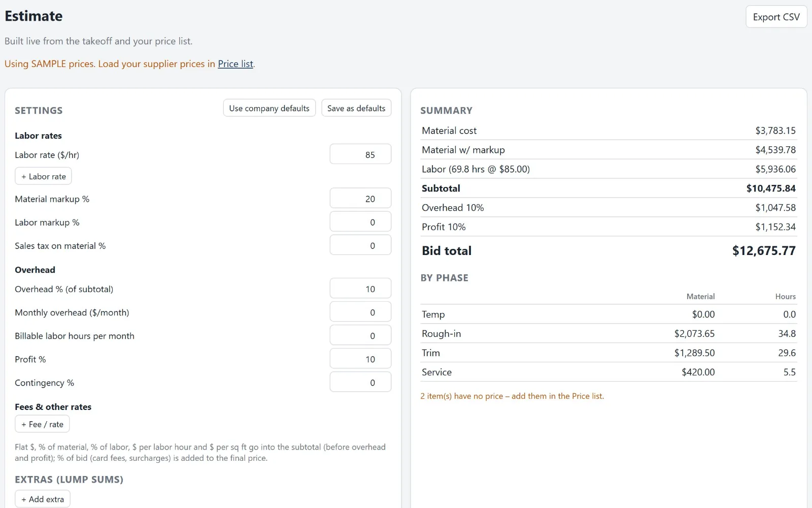Click the Material column header in By Phase
Viewport: 812px width, 508px height.
700,297
